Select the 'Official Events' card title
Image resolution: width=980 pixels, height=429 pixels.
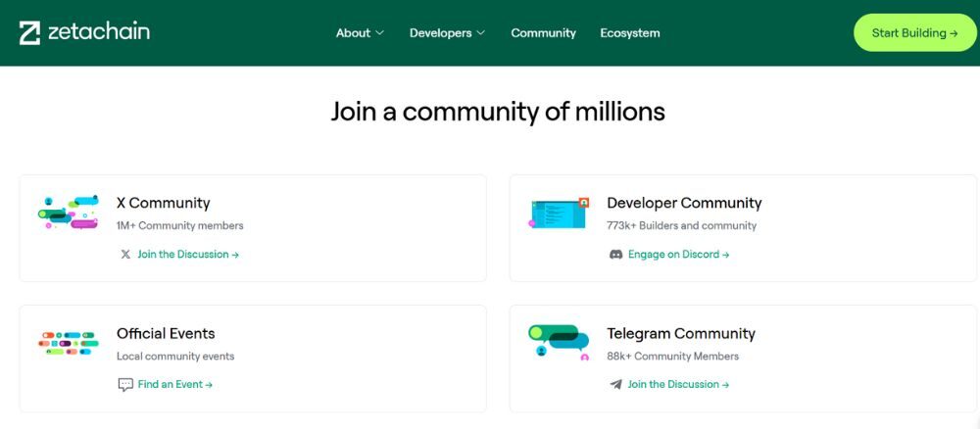pos(166,333)
